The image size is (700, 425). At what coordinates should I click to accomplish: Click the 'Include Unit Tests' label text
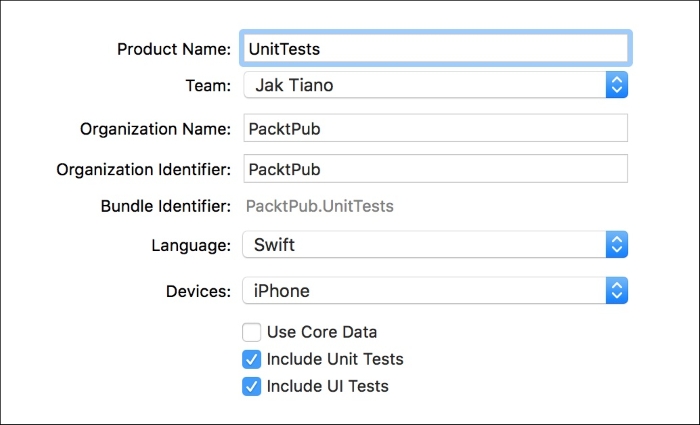point(335,359)
